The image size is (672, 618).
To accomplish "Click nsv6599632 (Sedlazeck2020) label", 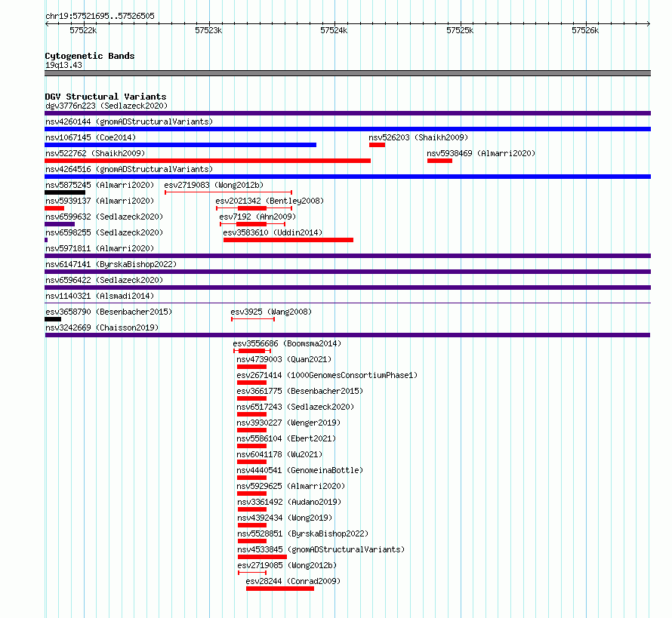I will tap(104, 217).
